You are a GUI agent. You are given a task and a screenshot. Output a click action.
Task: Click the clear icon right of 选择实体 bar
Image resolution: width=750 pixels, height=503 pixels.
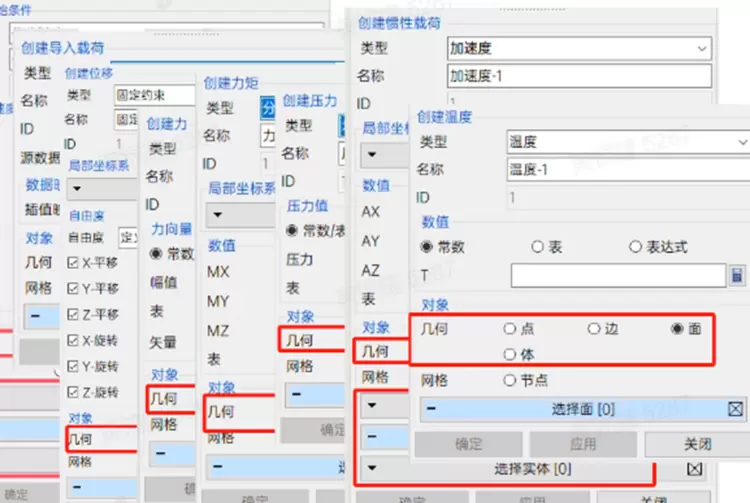tap(694, 468)
